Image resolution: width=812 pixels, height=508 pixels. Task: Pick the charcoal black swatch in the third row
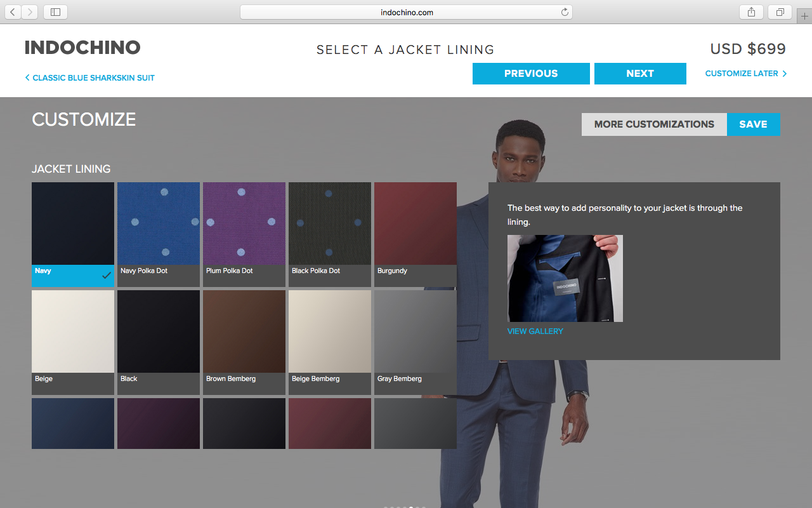[x=244, y=424]
